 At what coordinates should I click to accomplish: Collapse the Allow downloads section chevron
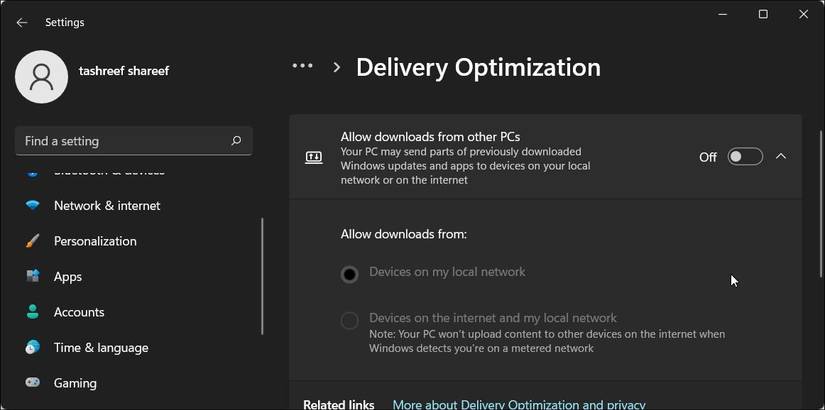(781, 156)
